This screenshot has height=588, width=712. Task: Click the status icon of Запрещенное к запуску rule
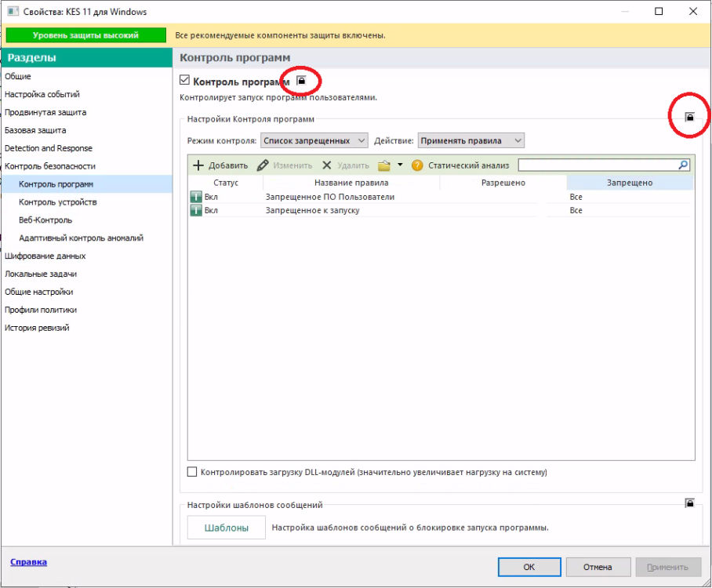[x=196, y=210]
